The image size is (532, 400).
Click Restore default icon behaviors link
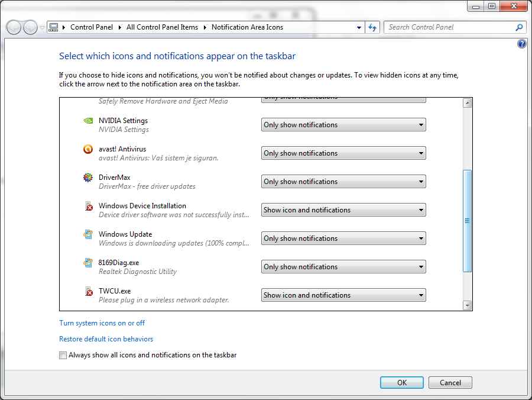coord(106,339)
